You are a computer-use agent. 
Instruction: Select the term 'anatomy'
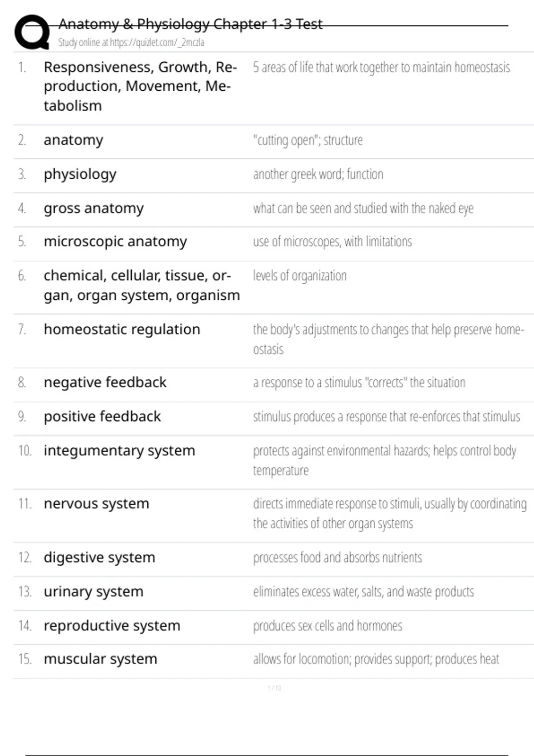pyautogui.click(x=73, y=140)
